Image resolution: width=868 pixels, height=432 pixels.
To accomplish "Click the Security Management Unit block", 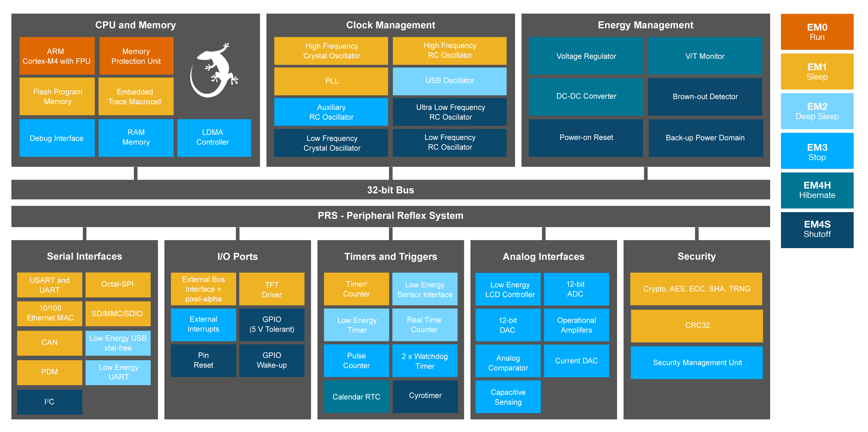I will pyautogui.click(x=697, y=363).
